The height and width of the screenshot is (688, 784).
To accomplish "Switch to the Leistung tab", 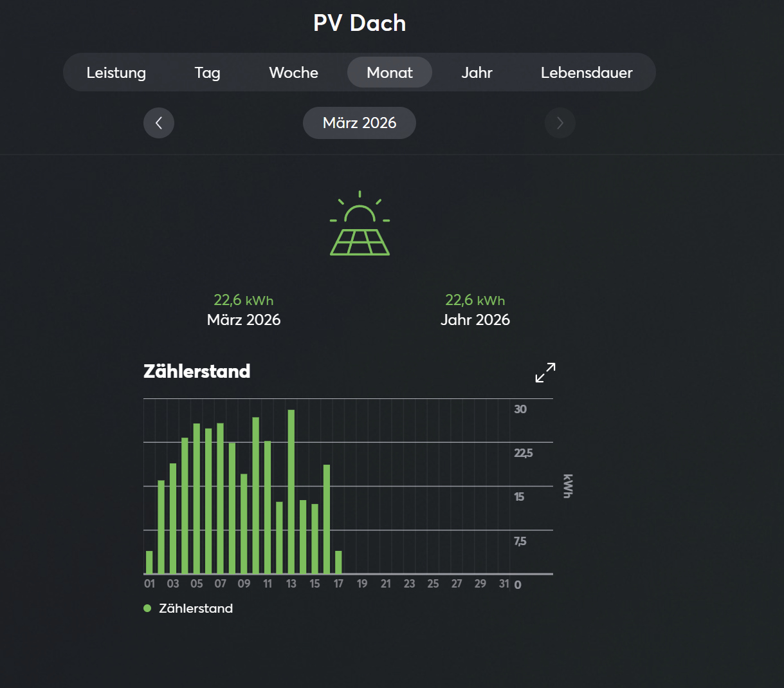I will click(x=116, y=73).
